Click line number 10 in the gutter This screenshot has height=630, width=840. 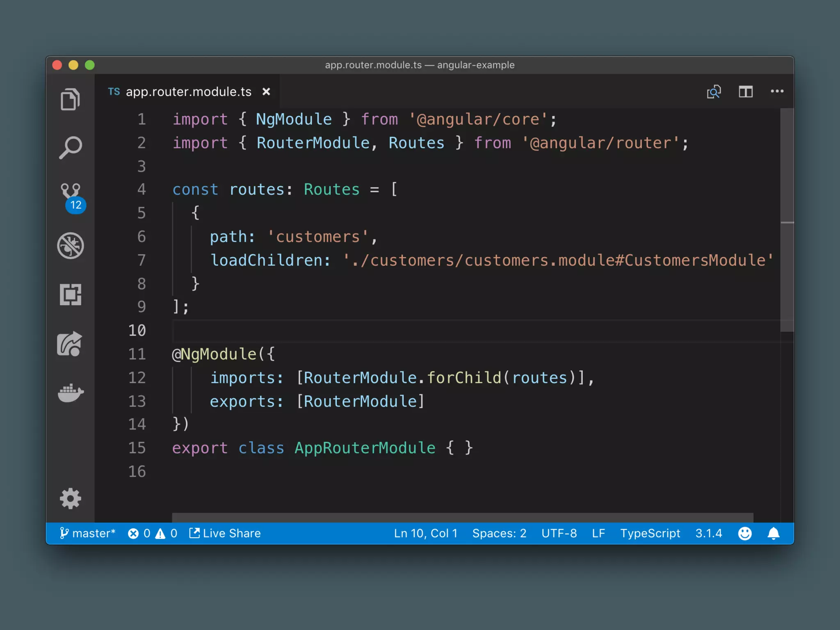pyautogui.click(x=137, y=331)
